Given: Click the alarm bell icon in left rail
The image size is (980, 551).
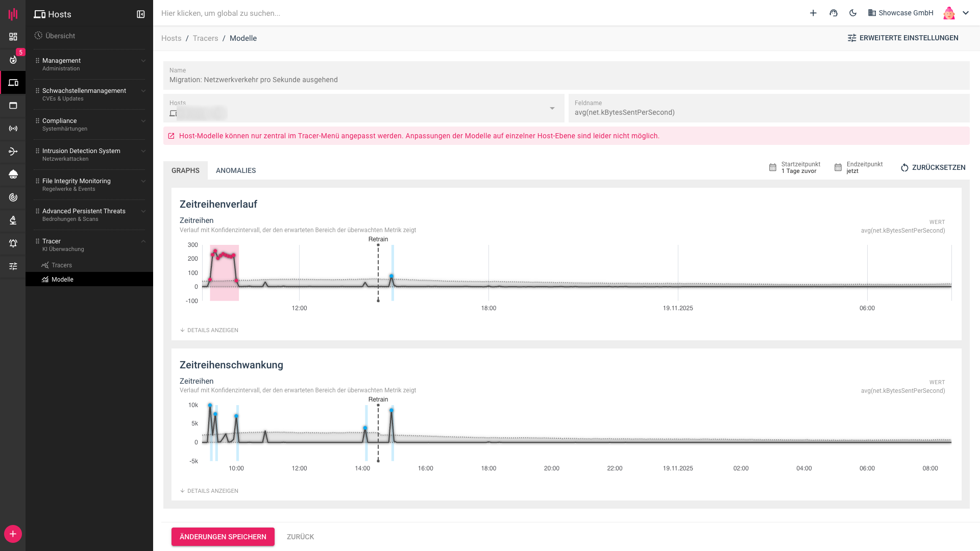Looking at the screenshot, I should (13, 243).
